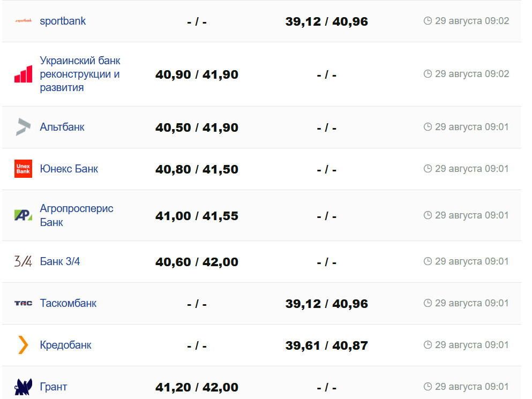Click the Альтбанк gray logo icon

pyautogui.click(x=23, y=127)
